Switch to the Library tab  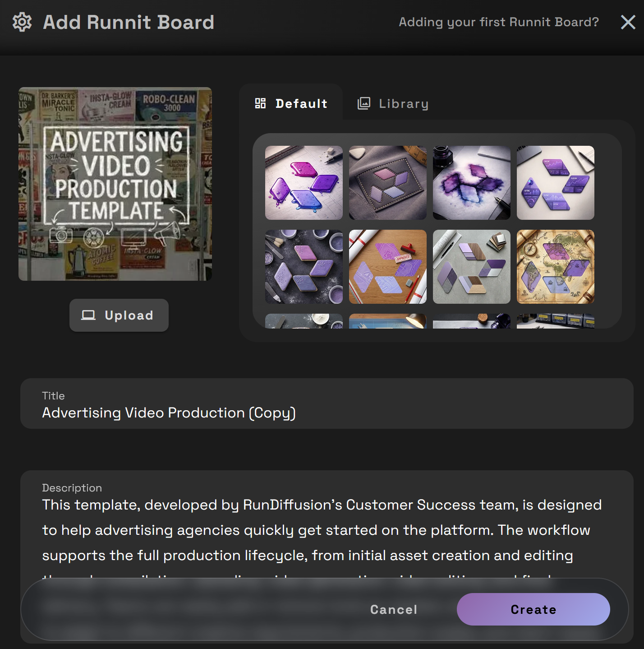(393, 104)
